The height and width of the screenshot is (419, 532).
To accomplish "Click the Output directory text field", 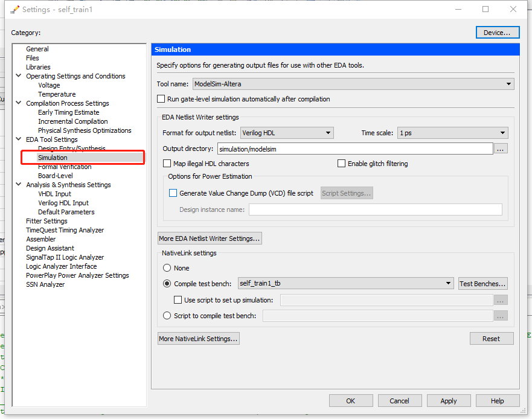I will [355, 149].
